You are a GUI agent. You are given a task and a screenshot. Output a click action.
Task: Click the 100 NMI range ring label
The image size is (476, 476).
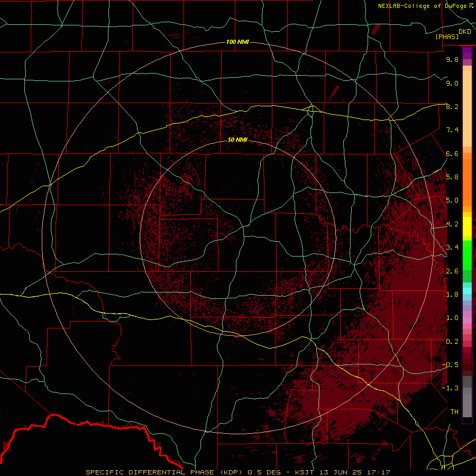237,42
